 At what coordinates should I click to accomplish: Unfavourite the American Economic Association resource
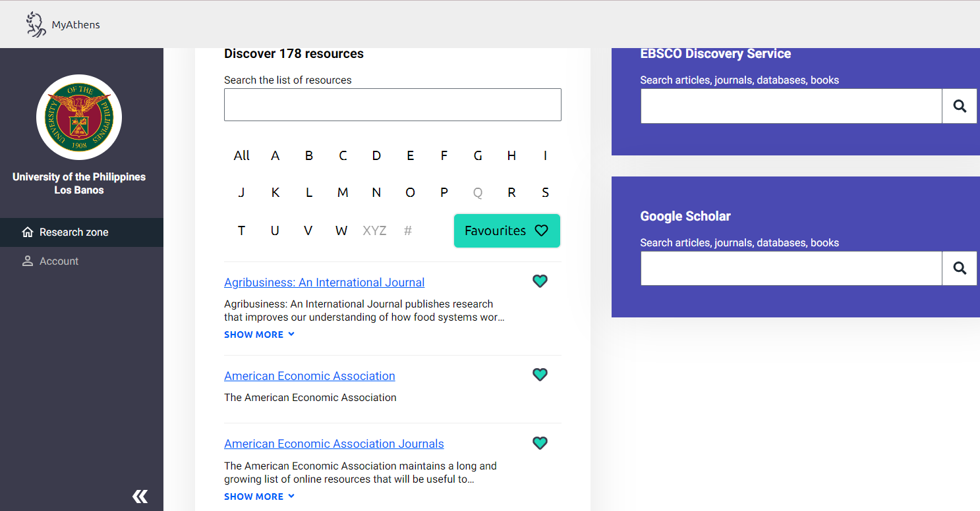coord(540,375)
